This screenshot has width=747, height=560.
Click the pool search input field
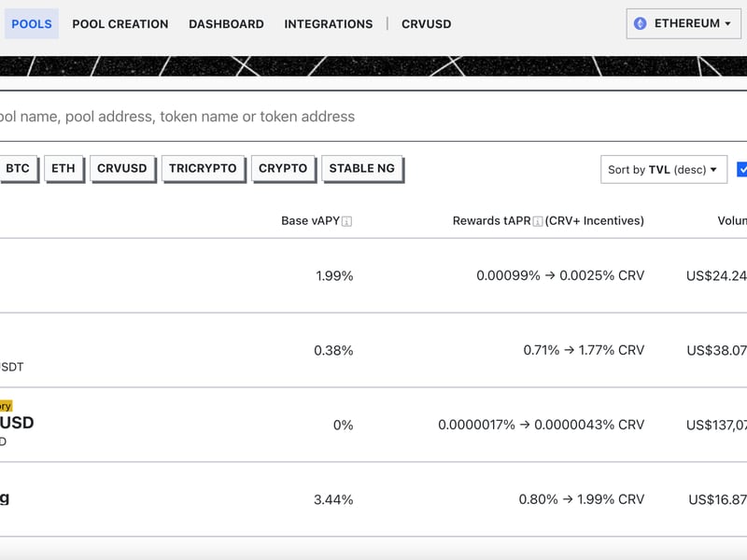(373, 117)
